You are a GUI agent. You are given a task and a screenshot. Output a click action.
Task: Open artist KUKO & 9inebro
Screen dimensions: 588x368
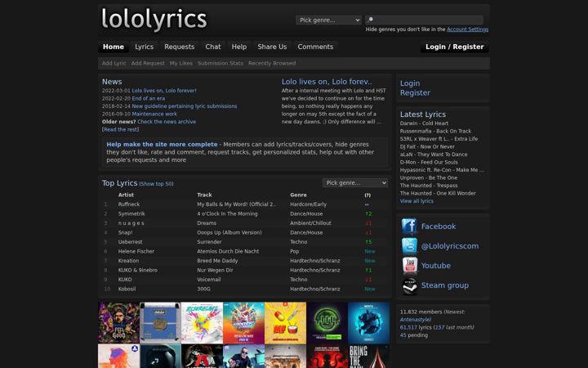click(x=138, y=270)
